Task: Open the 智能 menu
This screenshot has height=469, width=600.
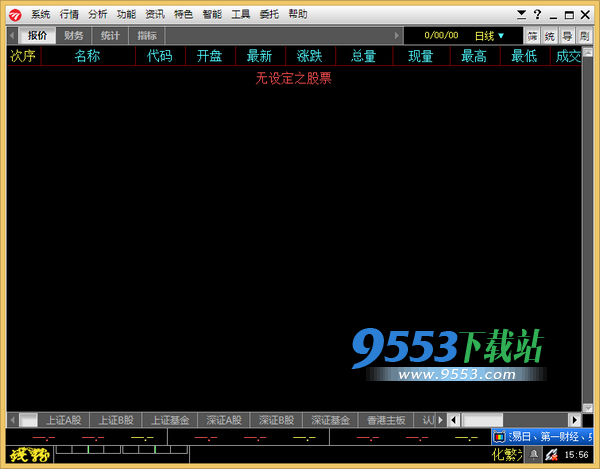Action: 212,15
